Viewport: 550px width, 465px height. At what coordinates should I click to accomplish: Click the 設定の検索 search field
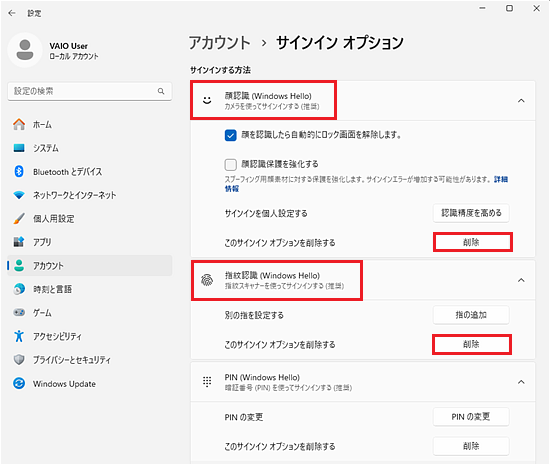(x=89, y=91)
